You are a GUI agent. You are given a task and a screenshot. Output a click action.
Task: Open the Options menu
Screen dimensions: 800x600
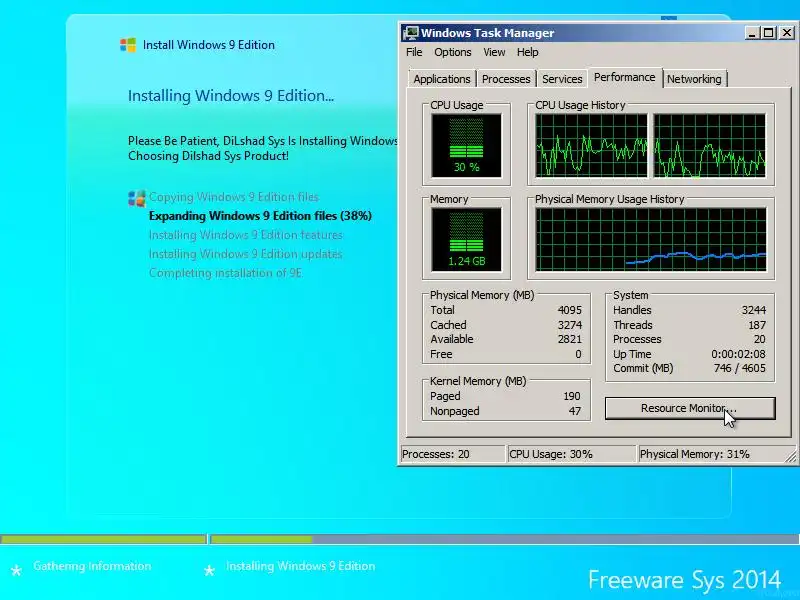pyautogui.click(x=453, y=52)
